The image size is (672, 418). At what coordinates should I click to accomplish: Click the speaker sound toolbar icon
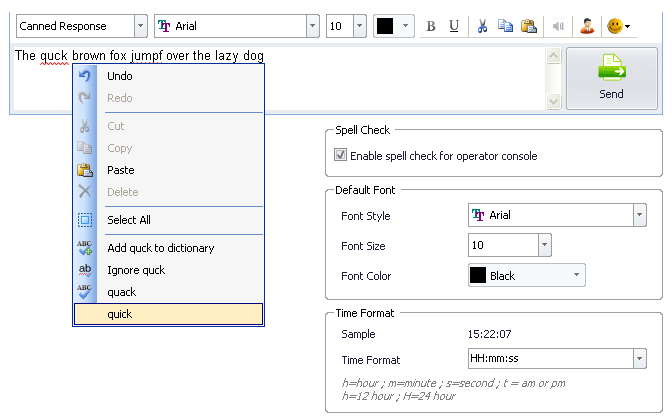tap(558, 27)
